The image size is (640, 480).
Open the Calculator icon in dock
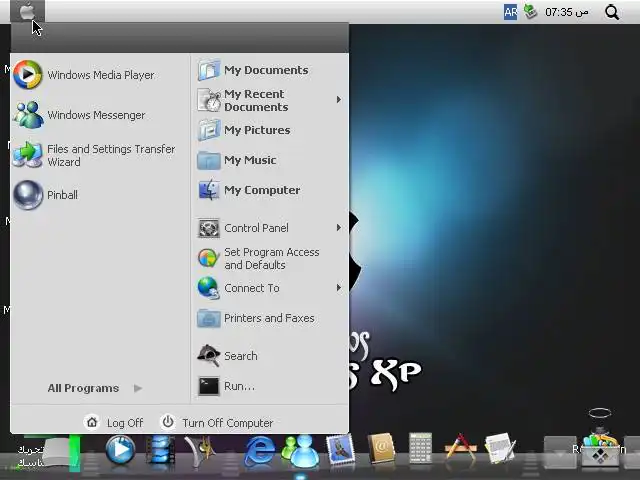tap(420, 448)
